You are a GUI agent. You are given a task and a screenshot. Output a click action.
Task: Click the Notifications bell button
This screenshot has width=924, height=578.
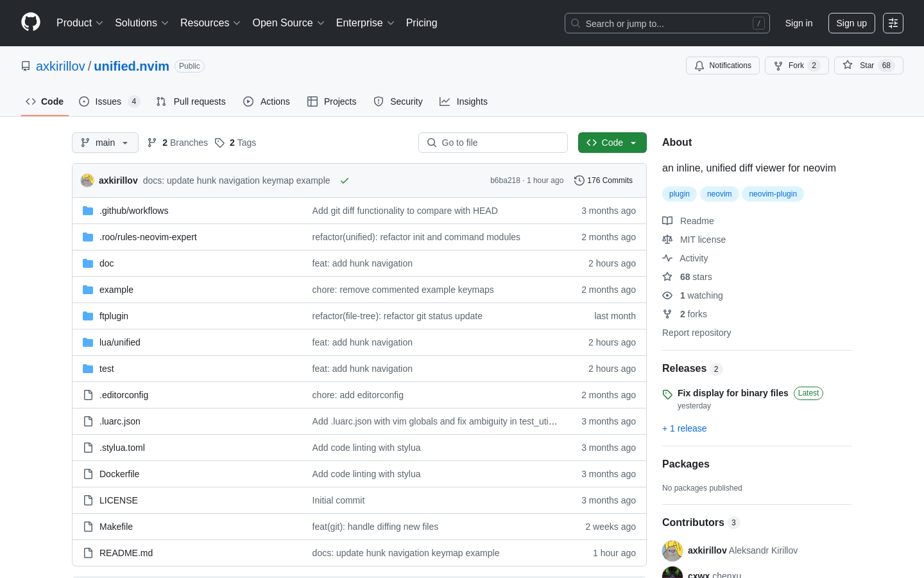click(723, 66)
